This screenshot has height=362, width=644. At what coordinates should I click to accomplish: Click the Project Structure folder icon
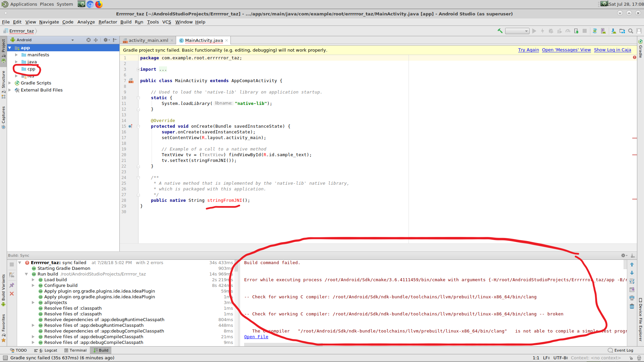pos(622,31)
